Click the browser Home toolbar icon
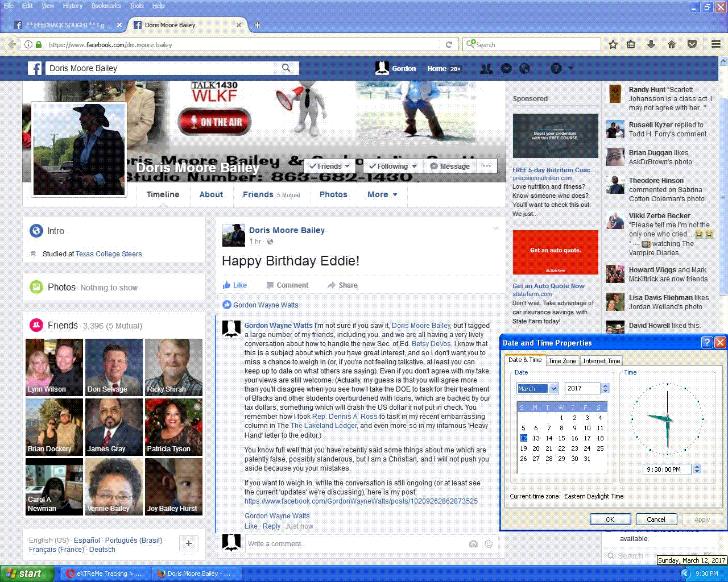 pyautogui.click(x=672, y=44)
